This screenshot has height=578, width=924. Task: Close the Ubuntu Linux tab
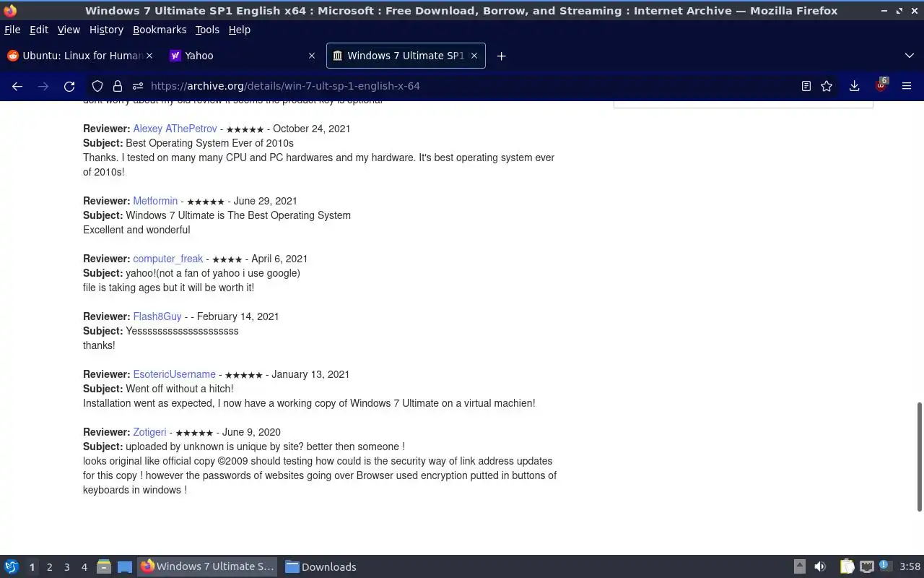point(149,56)
